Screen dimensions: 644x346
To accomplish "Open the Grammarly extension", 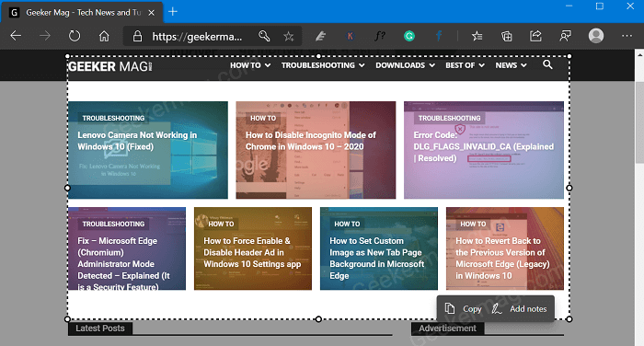I will point(409,36).
